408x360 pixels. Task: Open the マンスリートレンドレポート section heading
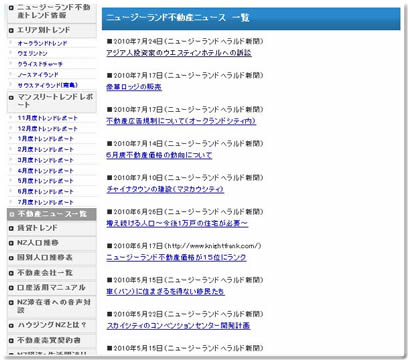(x=52, y=101)
